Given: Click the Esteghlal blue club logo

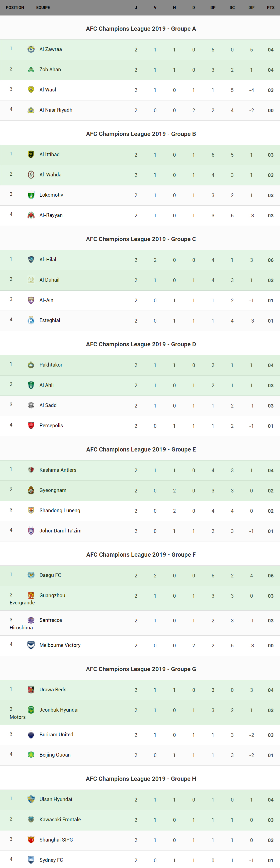Looking at the screenshot, I should click(31, 320).
